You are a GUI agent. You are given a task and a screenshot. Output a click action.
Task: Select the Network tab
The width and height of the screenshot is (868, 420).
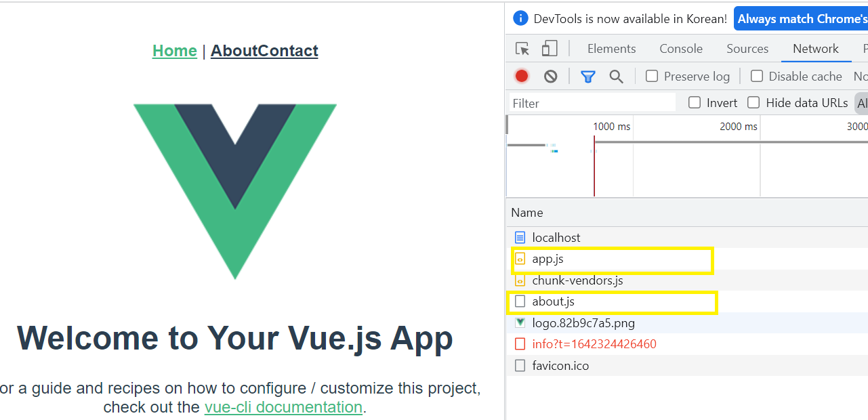click(x=816, y=49)
